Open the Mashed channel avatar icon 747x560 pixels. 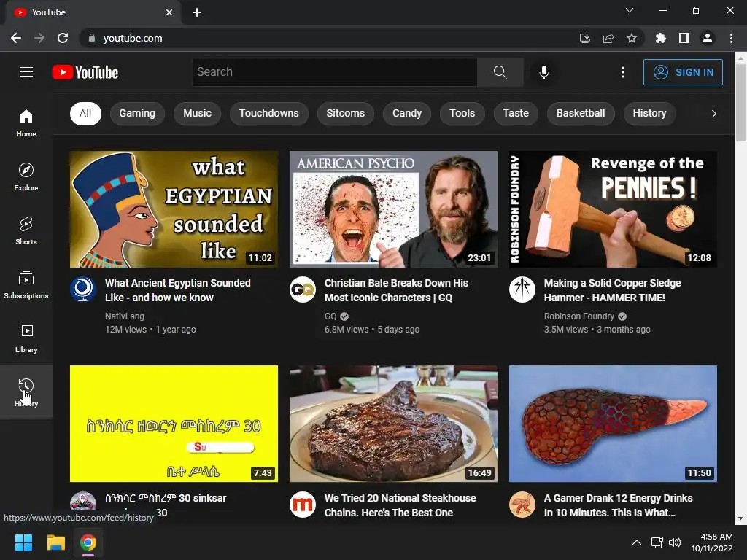[x=303, y=505]
